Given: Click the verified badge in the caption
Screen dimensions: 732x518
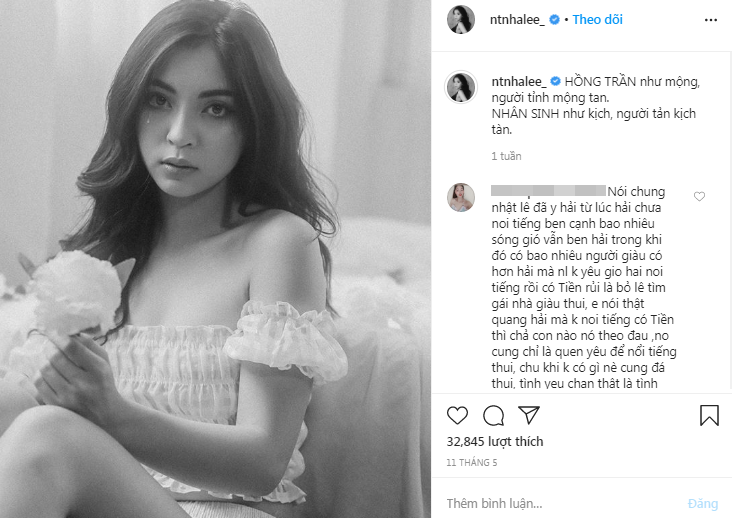Looking at the screenshot, I should click(555, 81).
